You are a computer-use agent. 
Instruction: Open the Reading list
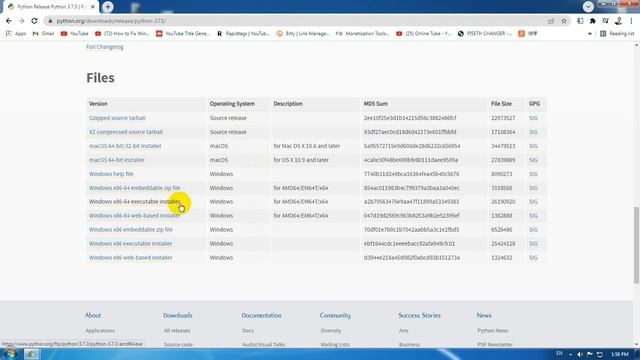[617, 33]
